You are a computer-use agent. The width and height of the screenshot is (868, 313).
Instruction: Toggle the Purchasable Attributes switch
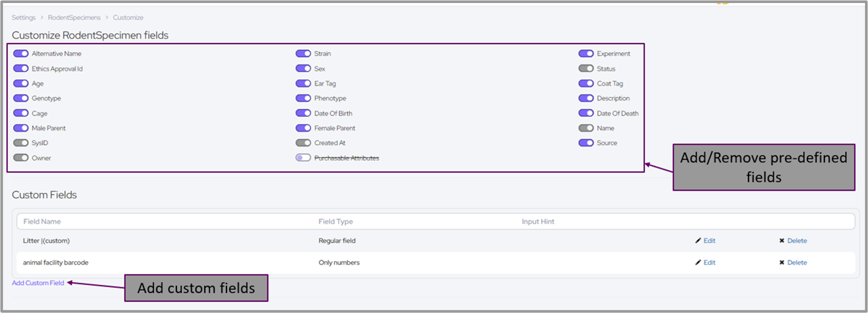coord(303,158)
